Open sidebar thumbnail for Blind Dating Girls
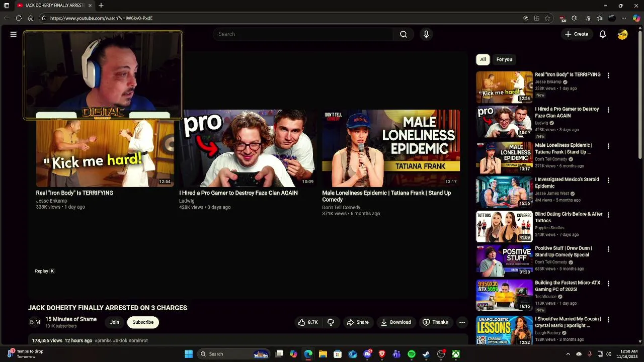Image resolution: width=644 pixels, height=362 pixels. pos(504,227)
